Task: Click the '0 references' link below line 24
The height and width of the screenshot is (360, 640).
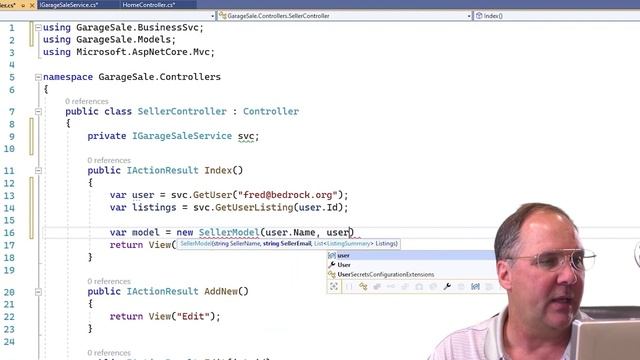Action: point(109,353)
